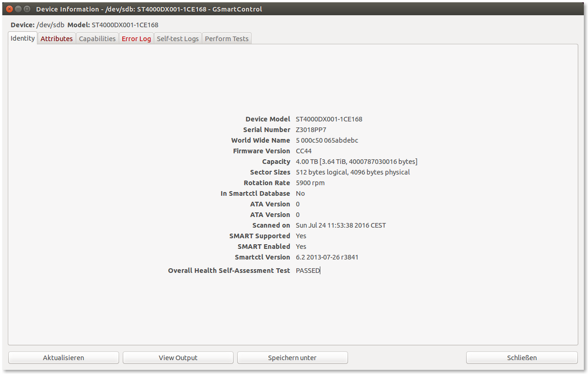Click the Device Model value ST4000DX001-1CE168

(329, 119)
